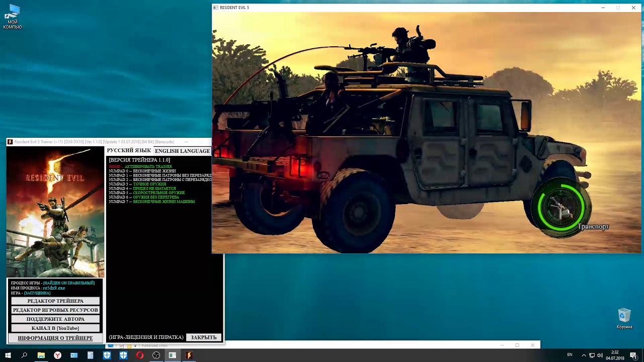Open the Action Center notifications icon
The image size is (644, 362).
click(633, 355)
